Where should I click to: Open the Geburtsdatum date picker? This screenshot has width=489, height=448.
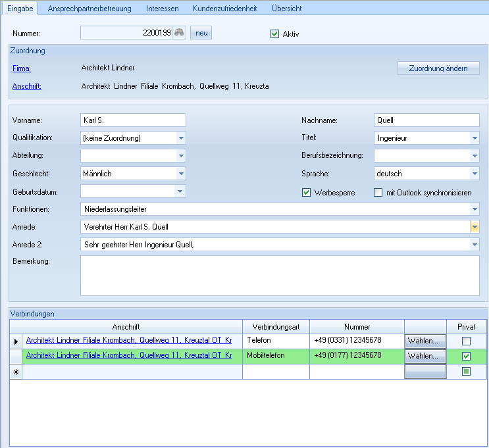[x=181, y=191]
